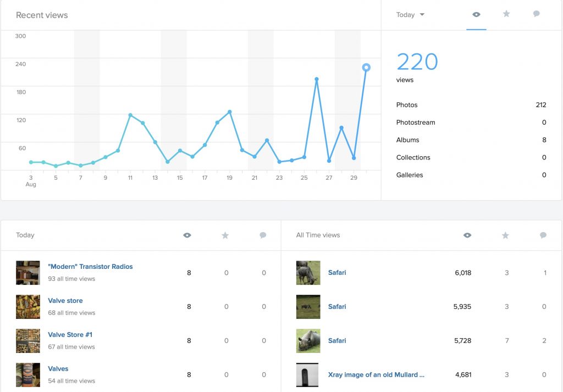Click the comment icon in the All Time views header
The width and height of the screenshot is (563, 392).
(x=543, y=235)
